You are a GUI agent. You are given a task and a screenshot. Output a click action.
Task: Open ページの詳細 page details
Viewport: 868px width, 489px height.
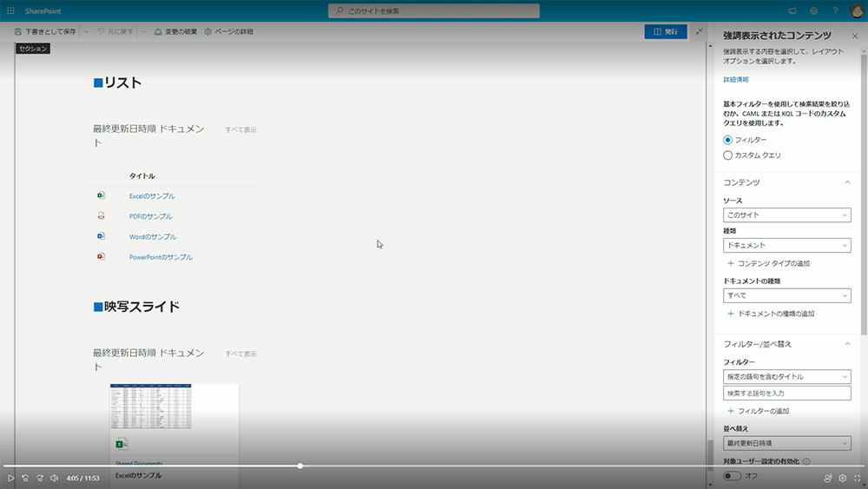pyautogui.click(x=228, y=31)
